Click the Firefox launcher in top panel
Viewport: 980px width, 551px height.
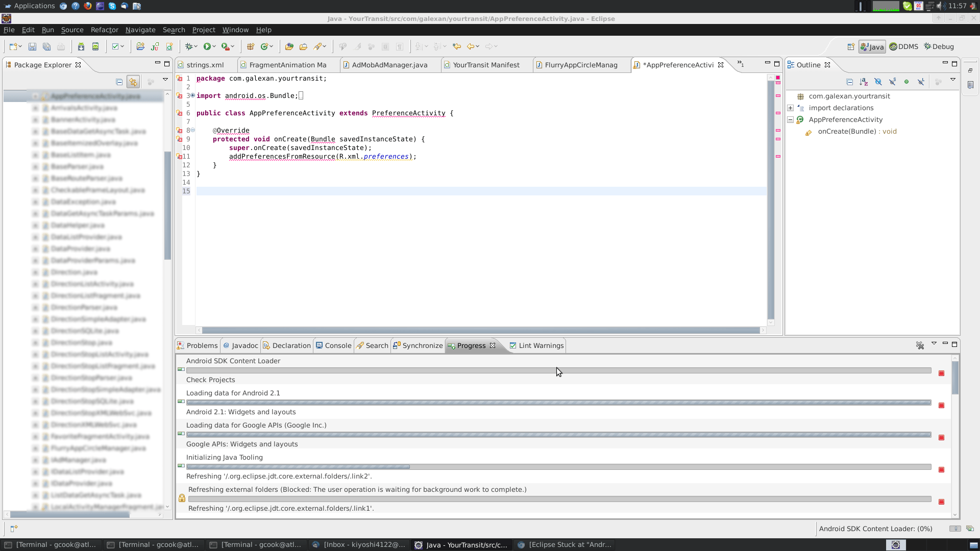(88, 6)
